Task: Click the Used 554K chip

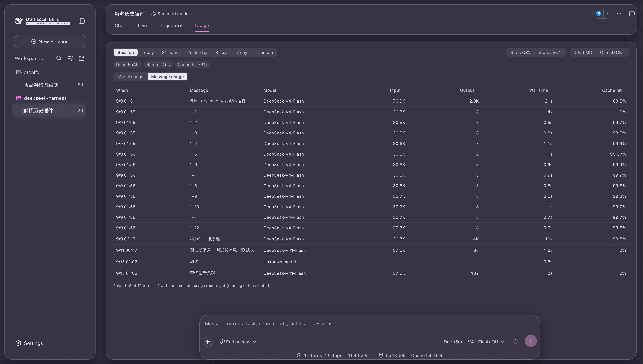Action: (127, 64)
